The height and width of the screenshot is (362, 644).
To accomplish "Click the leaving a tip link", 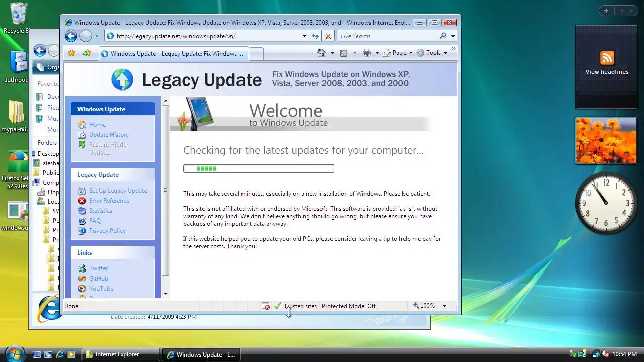I will (x=374, y=239).
